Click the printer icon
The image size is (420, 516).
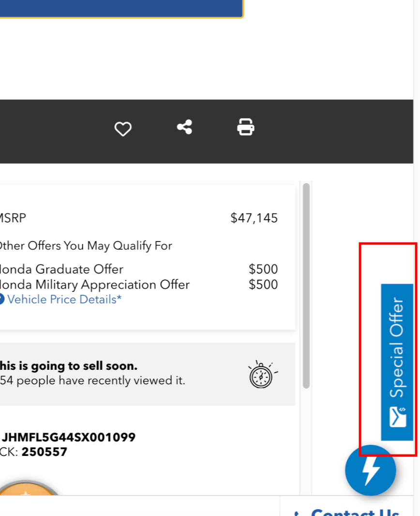[x=246, y=127]
